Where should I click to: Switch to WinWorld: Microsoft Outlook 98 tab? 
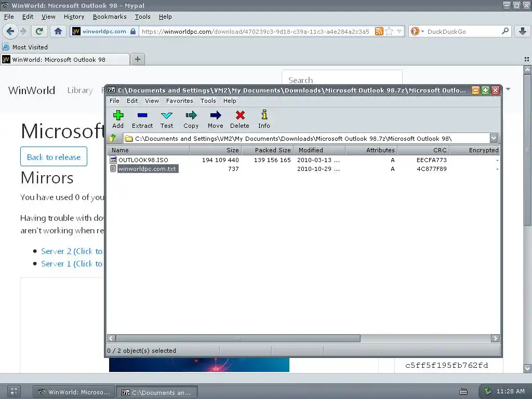tap(65, 59)
